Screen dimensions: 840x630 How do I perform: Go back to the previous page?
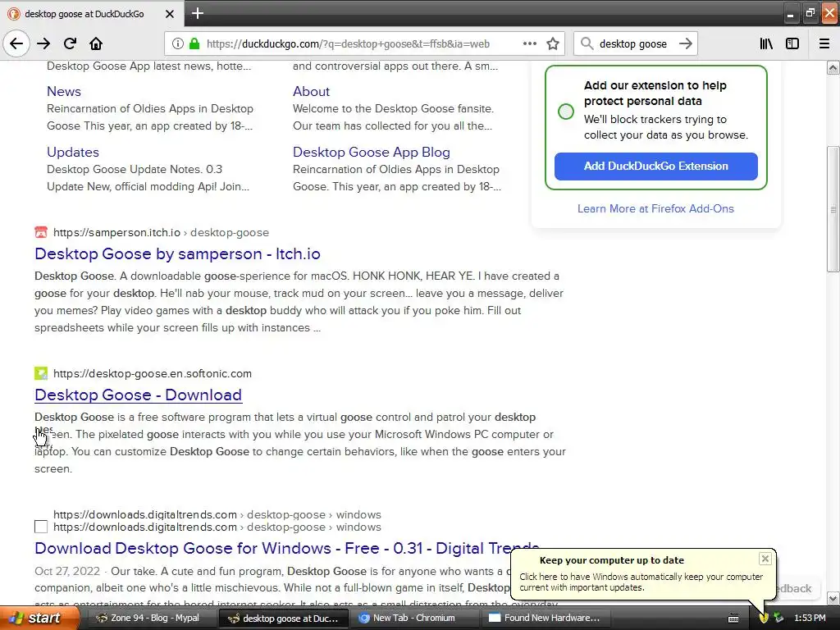[16, 43]
